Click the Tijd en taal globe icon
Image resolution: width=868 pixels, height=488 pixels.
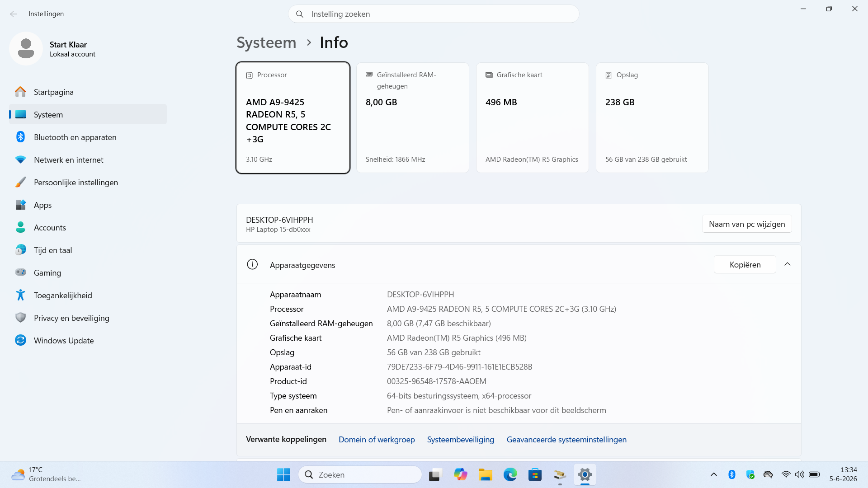[x=20, y=250]
